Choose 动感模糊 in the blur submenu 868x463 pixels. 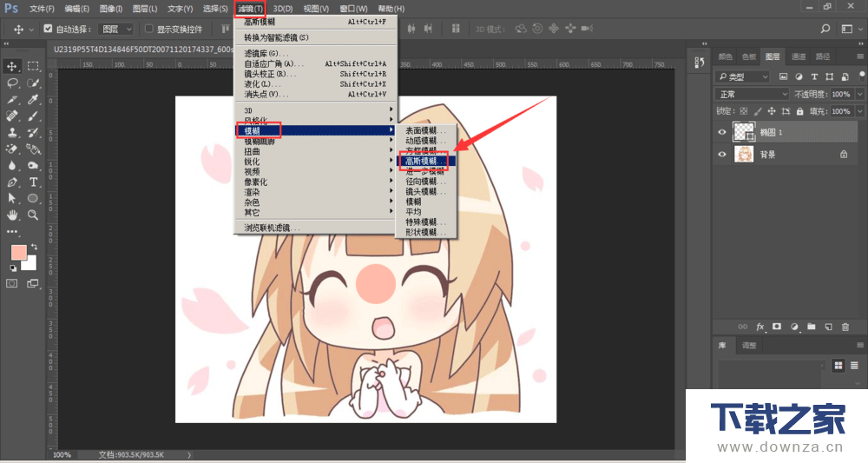pos(424,141)
